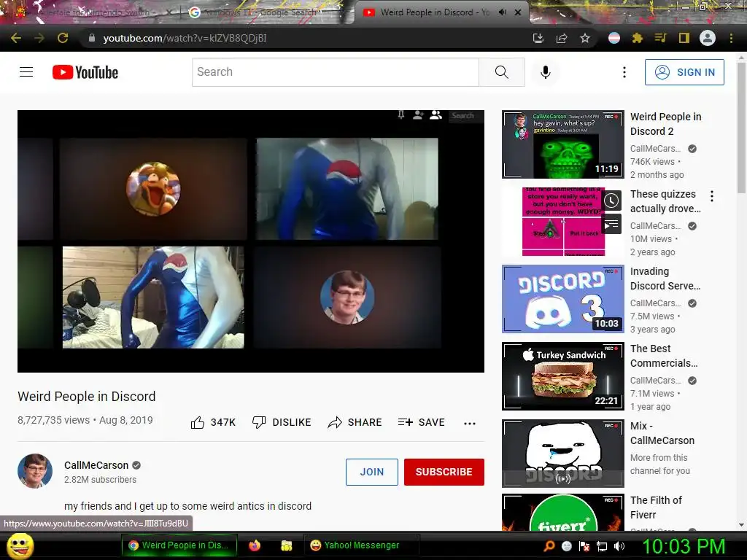The height and width of the screenshot is (560, 747).
Task: Start voice search with microphone
Action: (546, 72)
